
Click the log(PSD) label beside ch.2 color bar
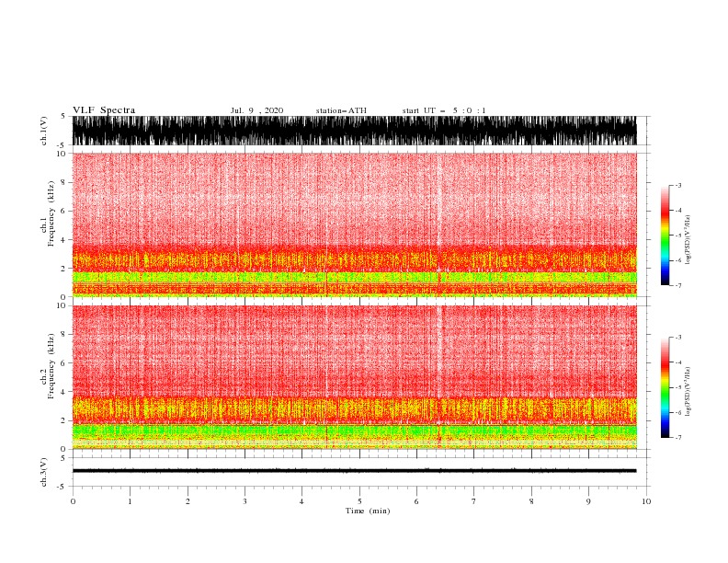(x=688, y=391)
